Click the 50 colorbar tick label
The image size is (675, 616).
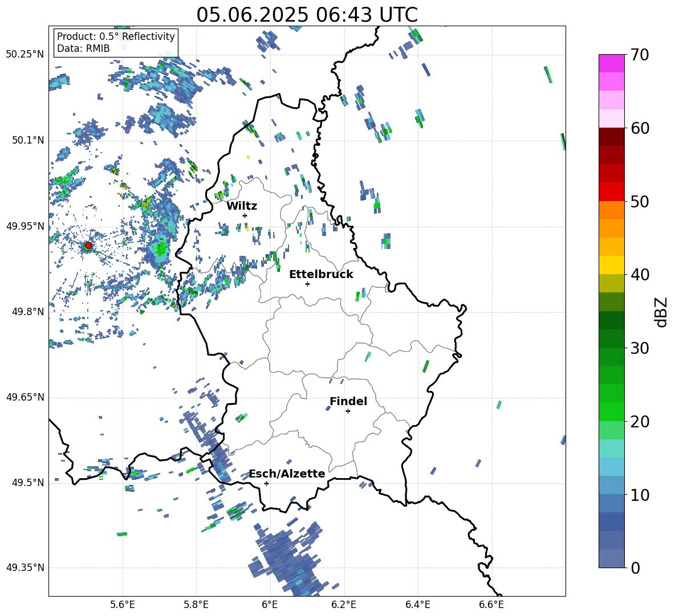[x=640, y=201]
